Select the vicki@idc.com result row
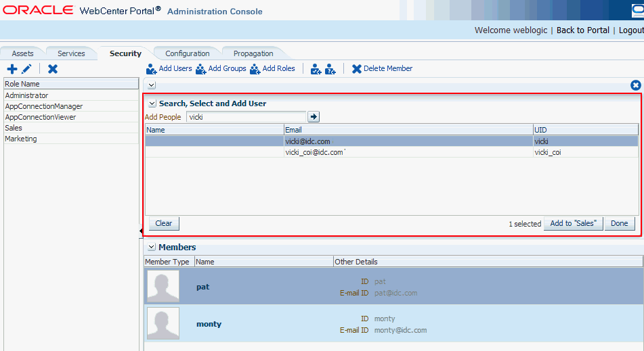Viewport: 644px width, 351px height. click(392, 141)
